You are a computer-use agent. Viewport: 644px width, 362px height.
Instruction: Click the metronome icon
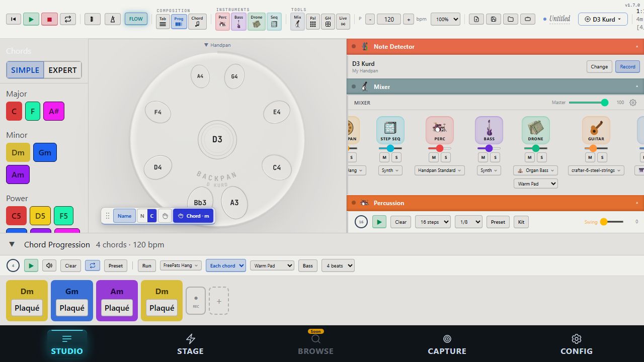112,19
